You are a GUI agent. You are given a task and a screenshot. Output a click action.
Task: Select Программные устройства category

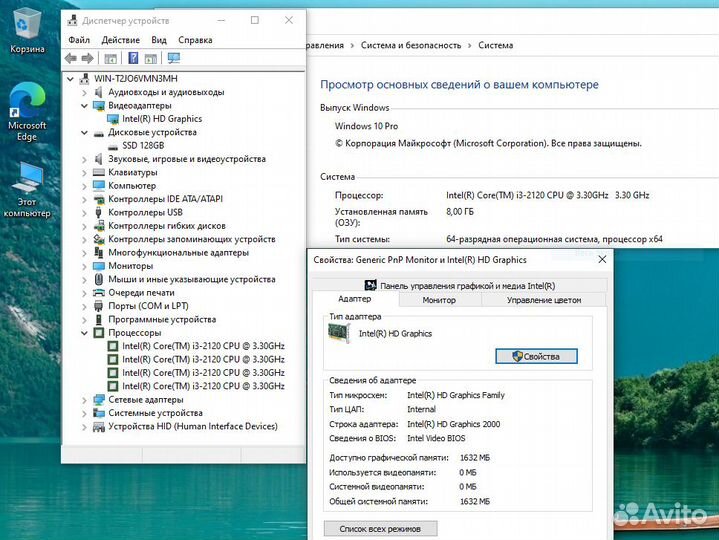(162, 319)
